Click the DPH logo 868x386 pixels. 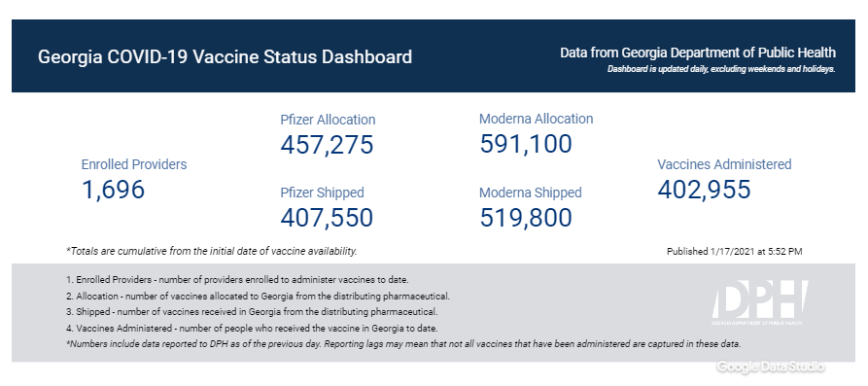click(759, 302)
